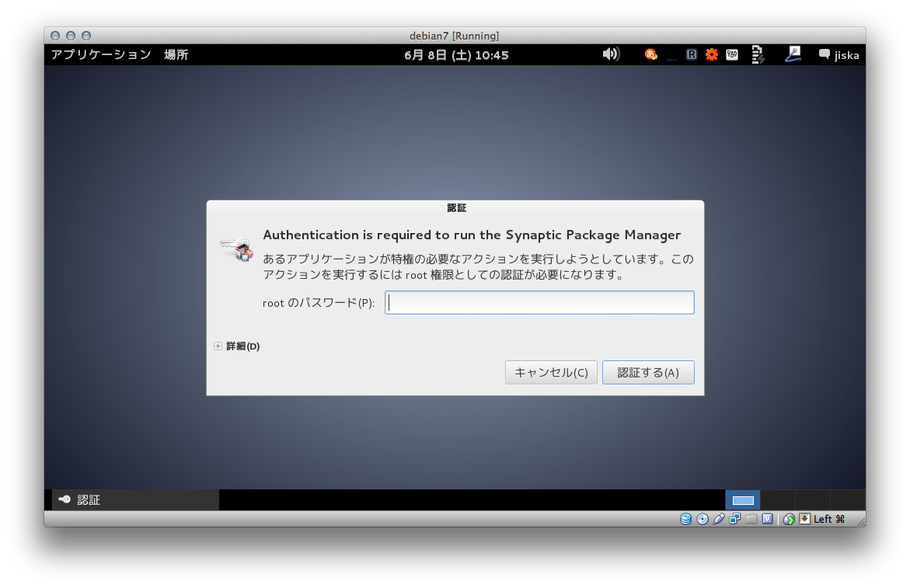This screenshot has width=910, height=588.
Task: Click the VirtualBox virtualization chip icon
Action: [x=767, y=519]
